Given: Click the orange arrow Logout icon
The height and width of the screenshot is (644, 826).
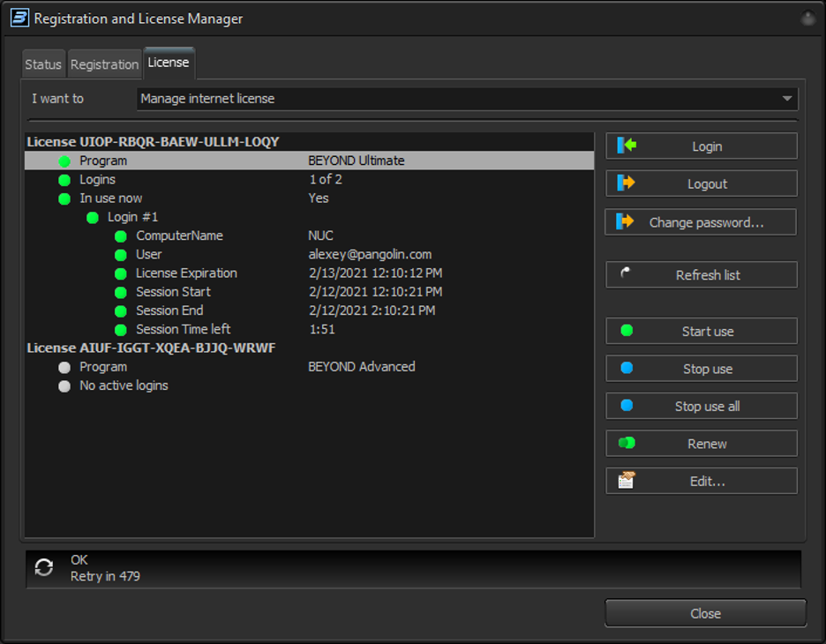Looking at the screenshot, I should (x=626, y=183).
